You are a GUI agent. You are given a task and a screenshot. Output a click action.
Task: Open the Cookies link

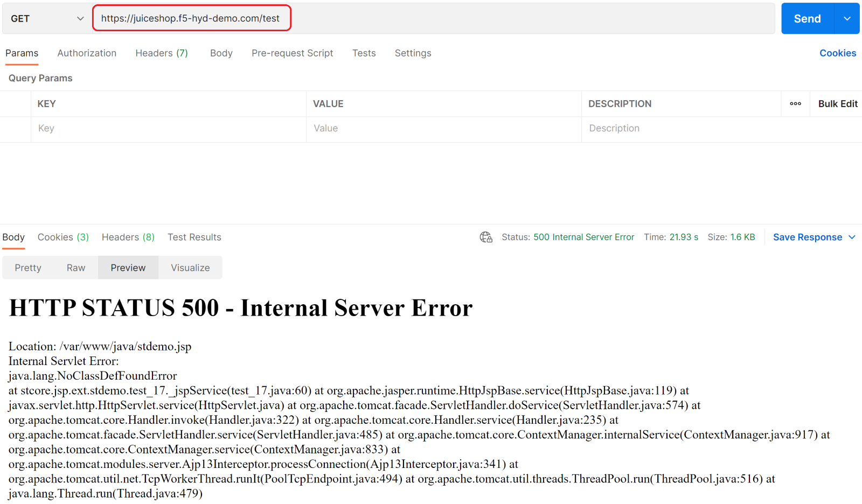click(x=837, y=53)
